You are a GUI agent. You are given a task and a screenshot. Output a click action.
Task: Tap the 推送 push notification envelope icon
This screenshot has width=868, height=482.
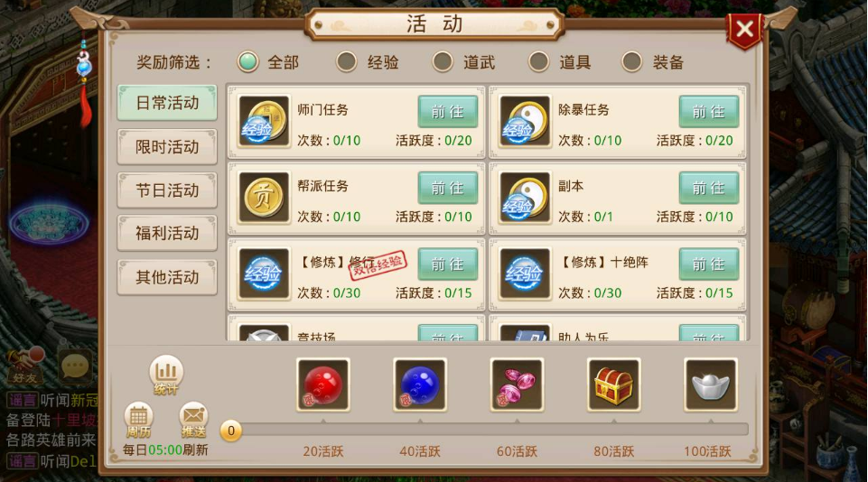click(193, 420)
